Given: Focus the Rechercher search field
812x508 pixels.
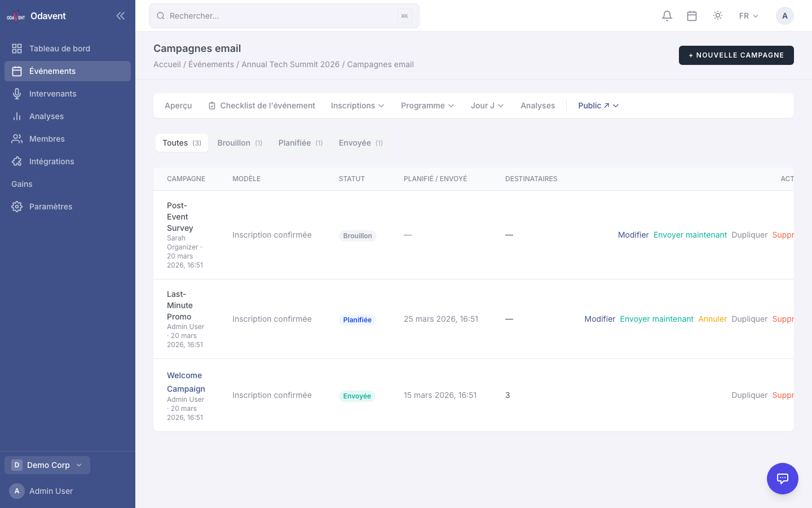Looking at the screenshot, I should point(284,16).
